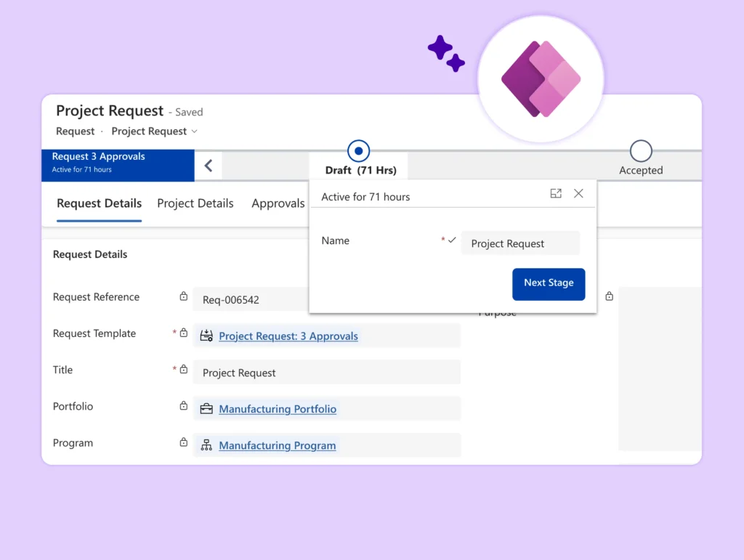
Task: Click the Name field in flyout
Action: tap(520, 243)
